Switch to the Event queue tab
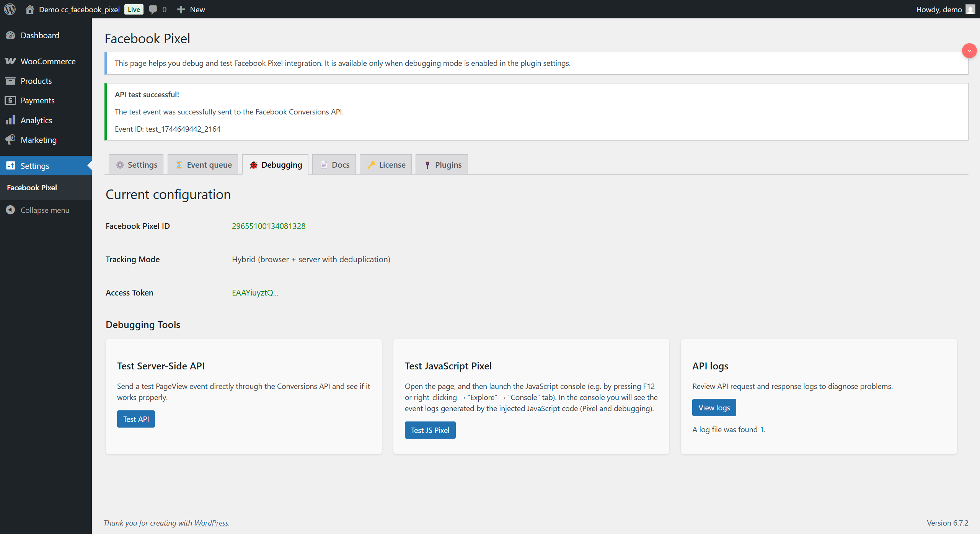980x534 pixels. click(203, 165)
